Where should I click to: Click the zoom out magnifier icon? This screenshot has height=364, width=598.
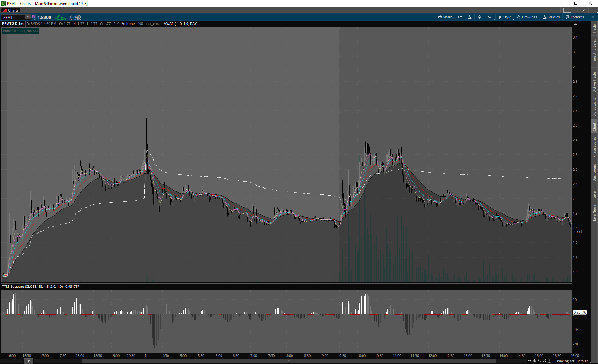click(x=545, y=361)
